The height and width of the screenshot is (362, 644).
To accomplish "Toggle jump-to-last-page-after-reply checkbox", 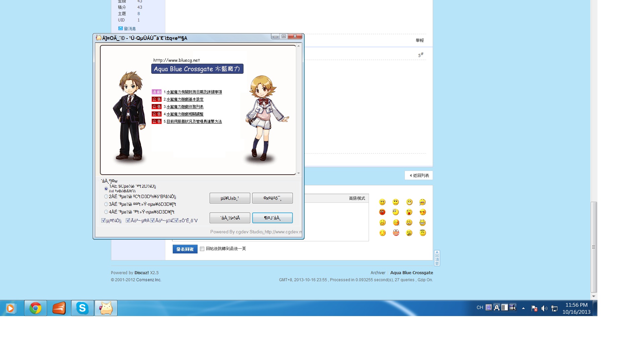I will 202,249.
